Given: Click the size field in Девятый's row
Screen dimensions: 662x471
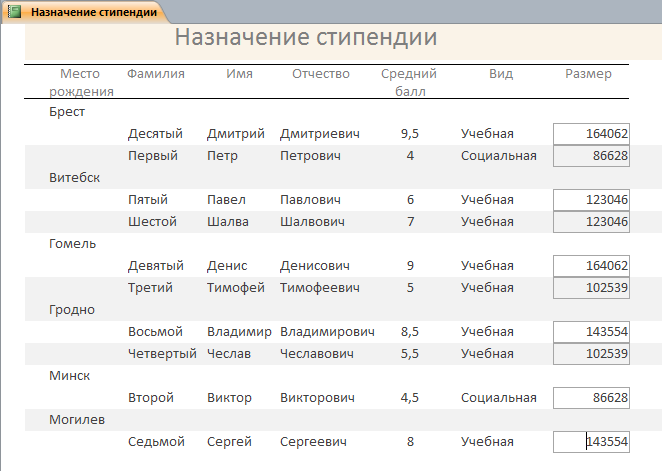Looking at the screenshot, I should (591, 266).
